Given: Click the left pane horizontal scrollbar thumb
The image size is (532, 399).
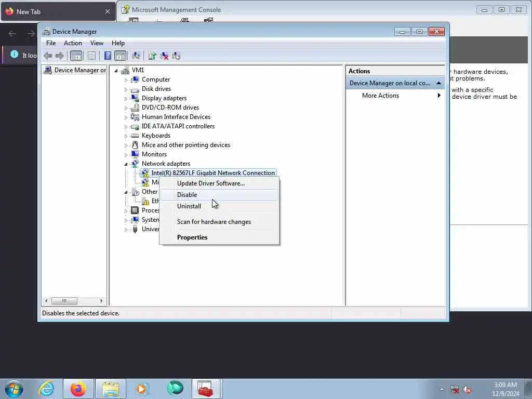Looking at the screenshot, I should (x=64, y=301).
